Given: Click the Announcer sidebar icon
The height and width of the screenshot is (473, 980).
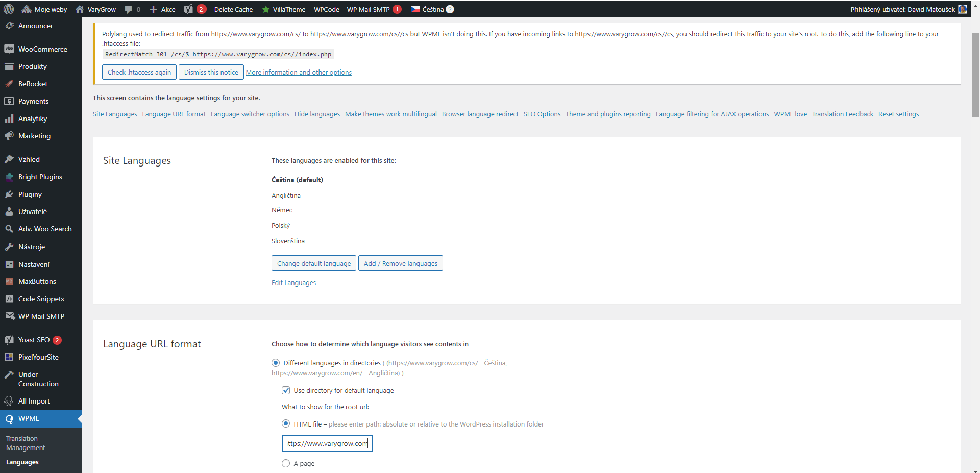Looking at the screenshot, I should 9,26.
